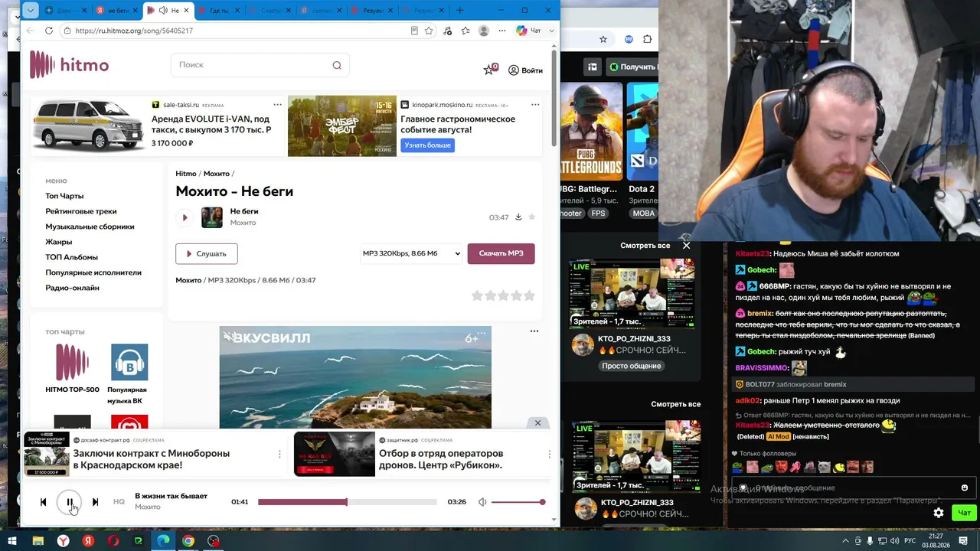Open chat settings gear icon
This screenshot has height=551, width=980.
[x=939, y=513]
